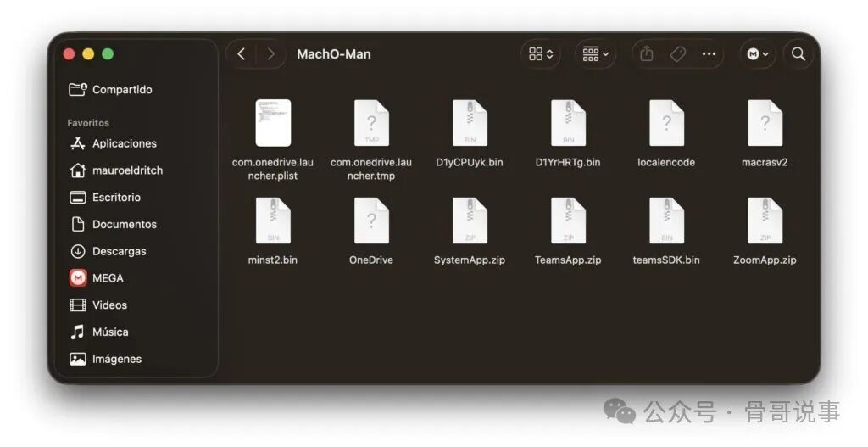Click the MachO-Man window title
This screenshot has width=868, height=447.
coord(334,54)
